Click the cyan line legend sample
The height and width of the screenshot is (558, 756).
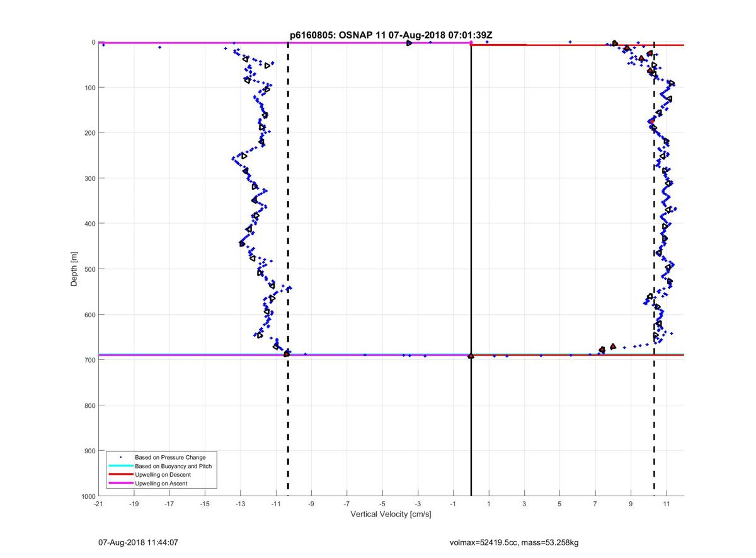(120, 466)
